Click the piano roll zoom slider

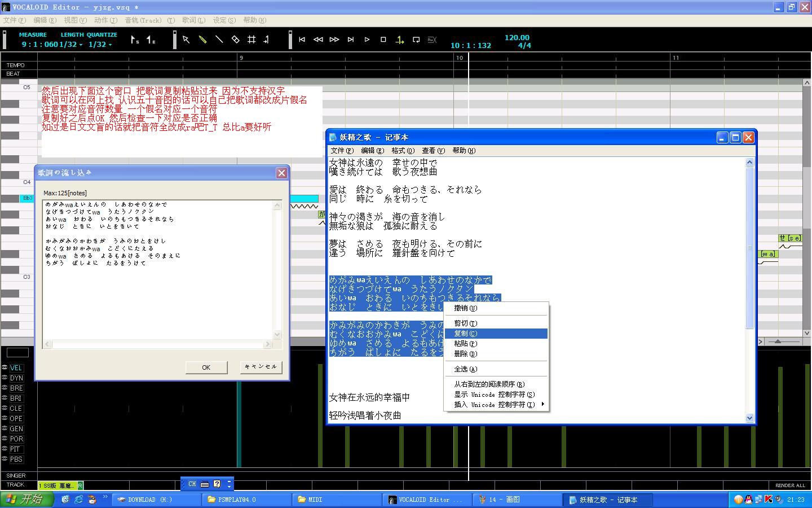778,341
